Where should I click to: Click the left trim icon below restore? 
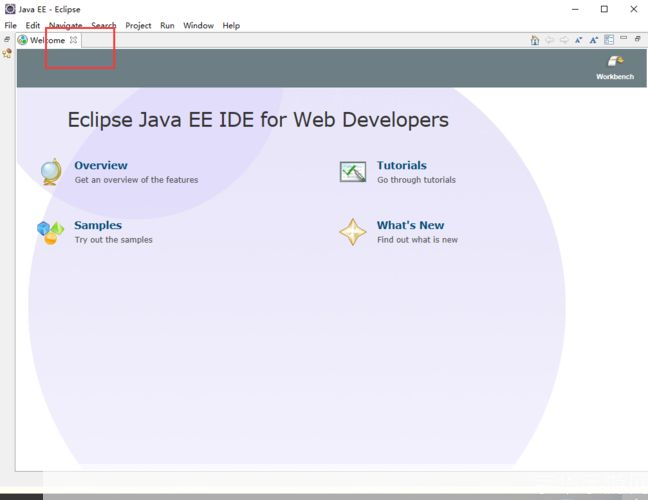click(x=7, y=53)
